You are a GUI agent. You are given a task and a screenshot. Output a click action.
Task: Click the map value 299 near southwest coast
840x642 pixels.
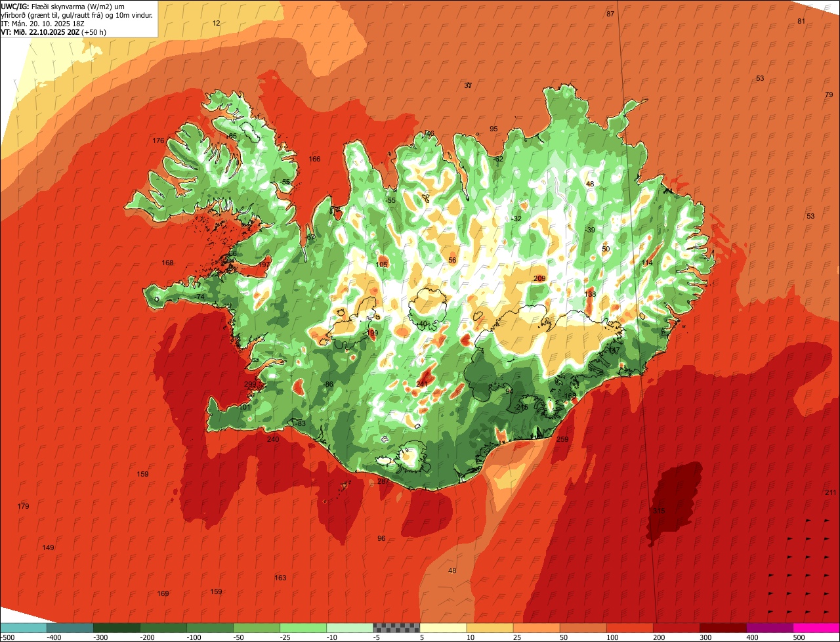250,385
